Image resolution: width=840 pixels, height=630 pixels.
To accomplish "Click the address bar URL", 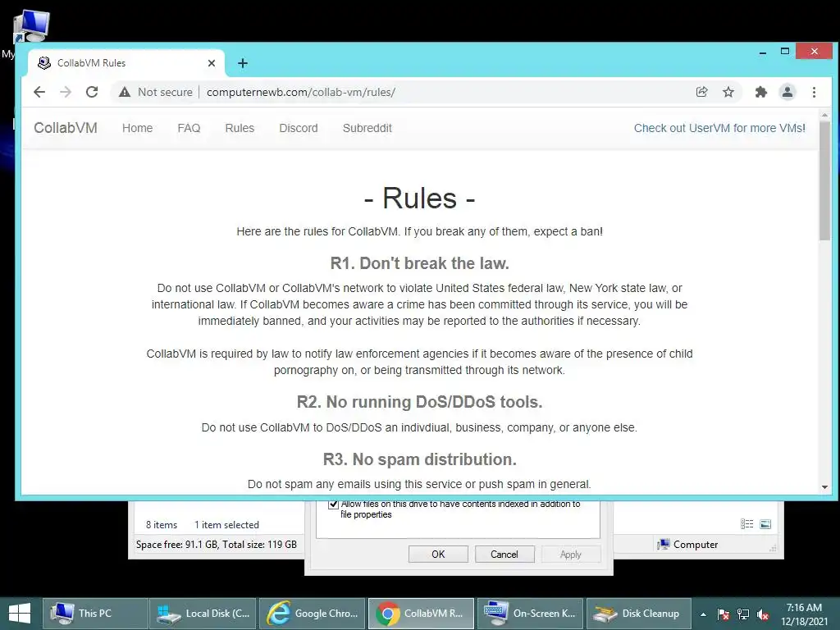I will (301, 92).
